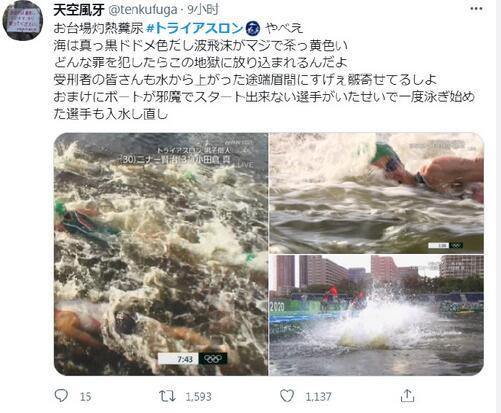This screenshot has height=413, width=501.
Task: Click the Olympic rings logo in left photo
Action: click(213, 359)
